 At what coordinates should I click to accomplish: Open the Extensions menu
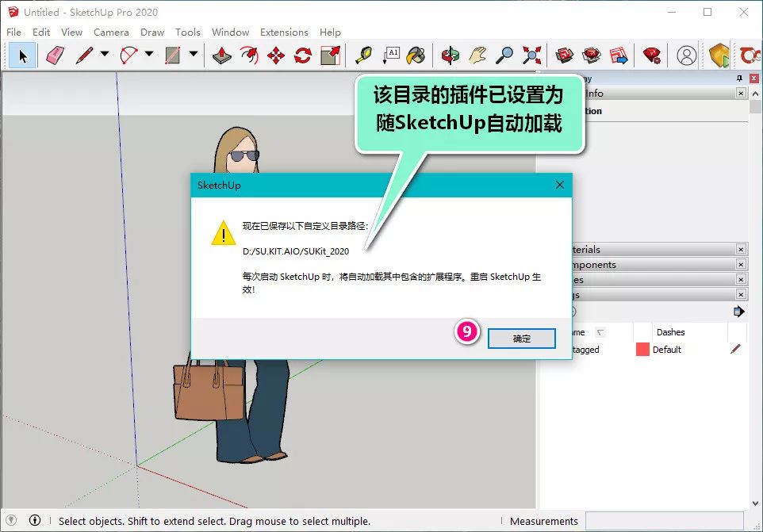point(284,33)
